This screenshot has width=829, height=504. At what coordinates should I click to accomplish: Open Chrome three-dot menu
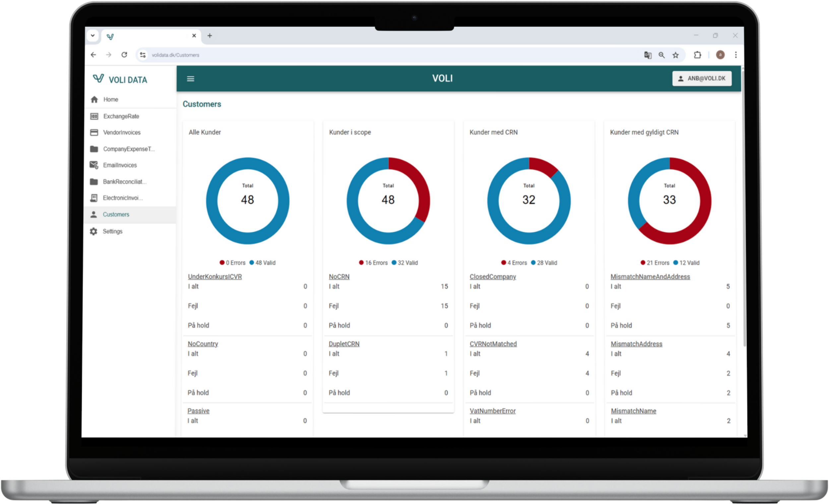pyautogui.click(x=736, y=55)
